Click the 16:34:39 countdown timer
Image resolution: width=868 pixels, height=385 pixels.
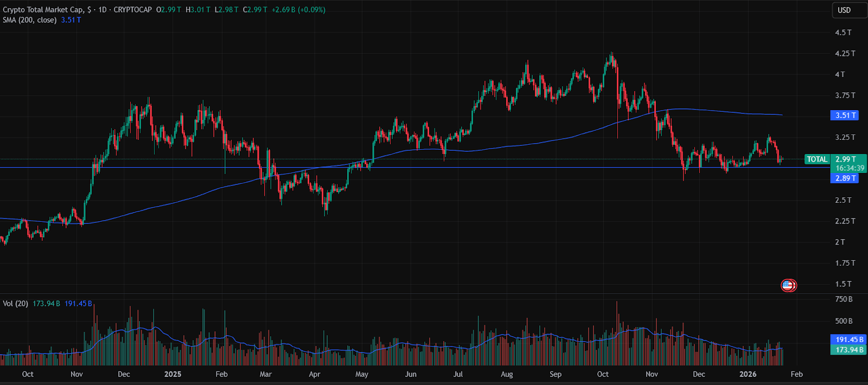tap(850, 168)
